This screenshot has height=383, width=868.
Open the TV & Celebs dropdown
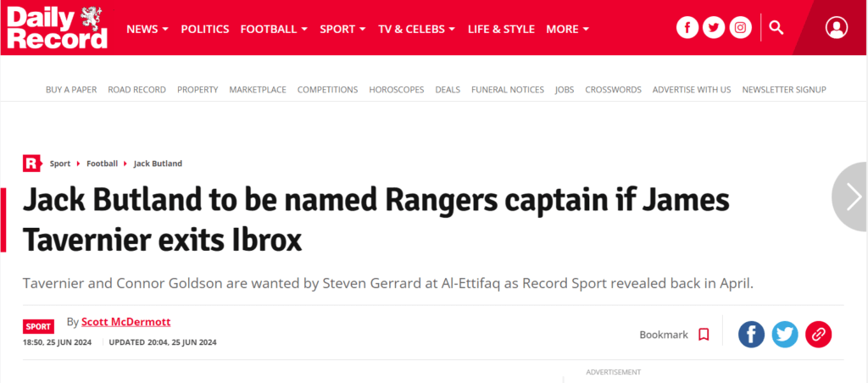point(417,29)
